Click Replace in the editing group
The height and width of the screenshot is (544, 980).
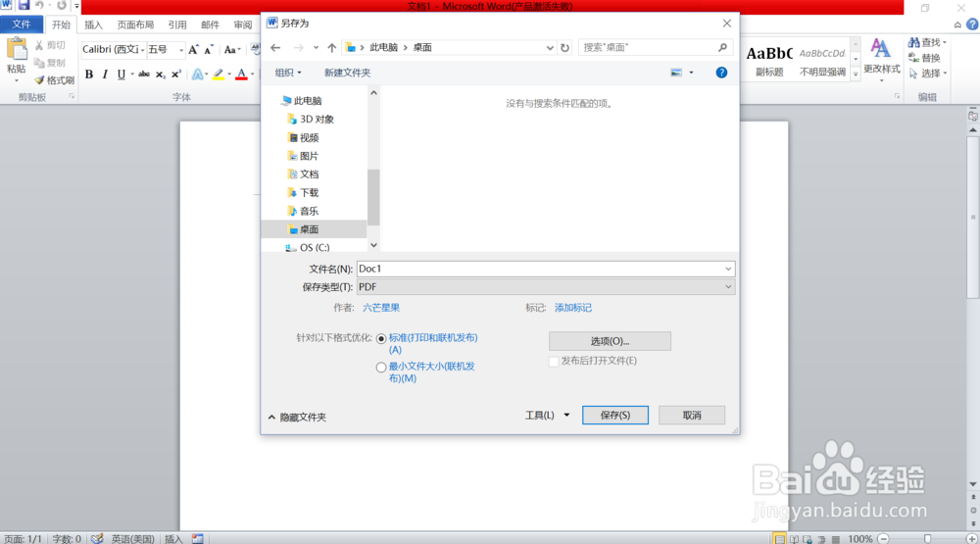924,58
